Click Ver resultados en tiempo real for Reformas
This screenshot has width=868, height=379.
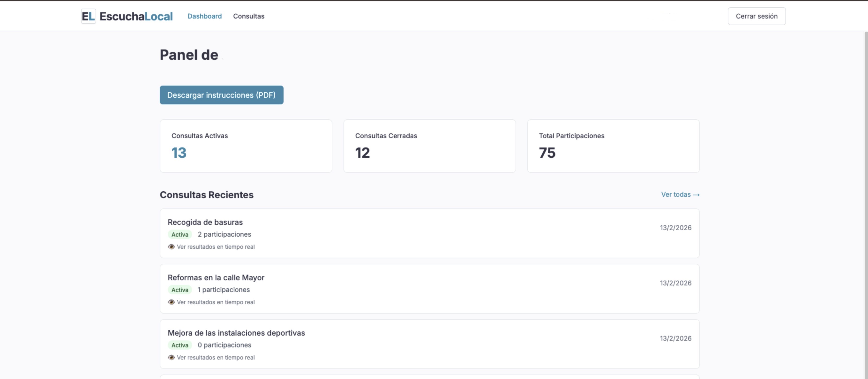(x=216, y=302)
